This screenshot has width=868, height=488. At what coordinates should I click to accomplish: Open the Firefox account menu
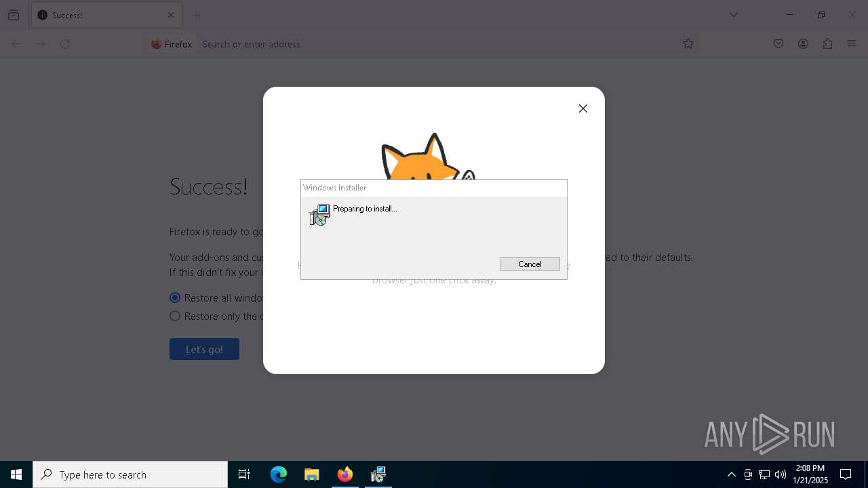803,44
